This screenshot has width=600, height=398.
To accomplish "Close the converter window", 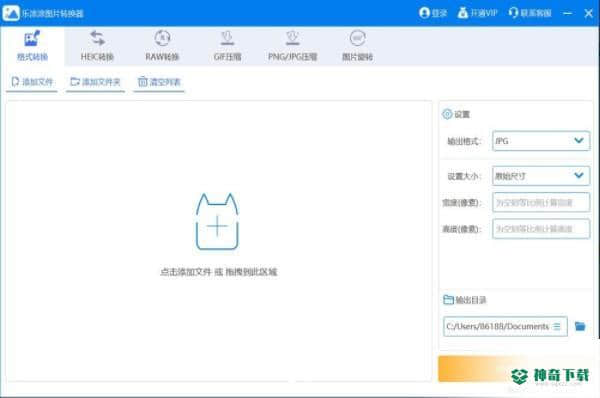I will pyautogui.click(x=589, y=13).
